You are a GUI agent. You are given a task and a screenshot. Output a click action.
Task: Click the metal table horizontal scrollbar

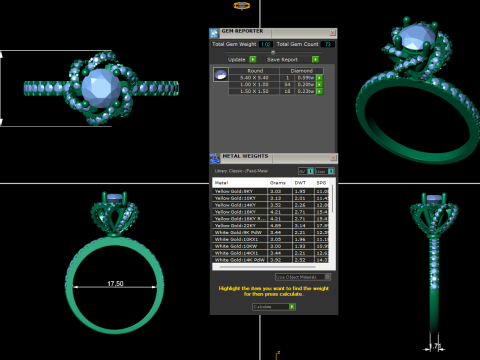267,267
